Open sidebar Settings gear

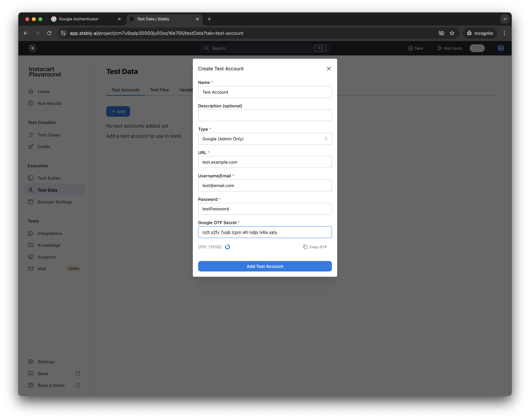(x=31, y=361)
